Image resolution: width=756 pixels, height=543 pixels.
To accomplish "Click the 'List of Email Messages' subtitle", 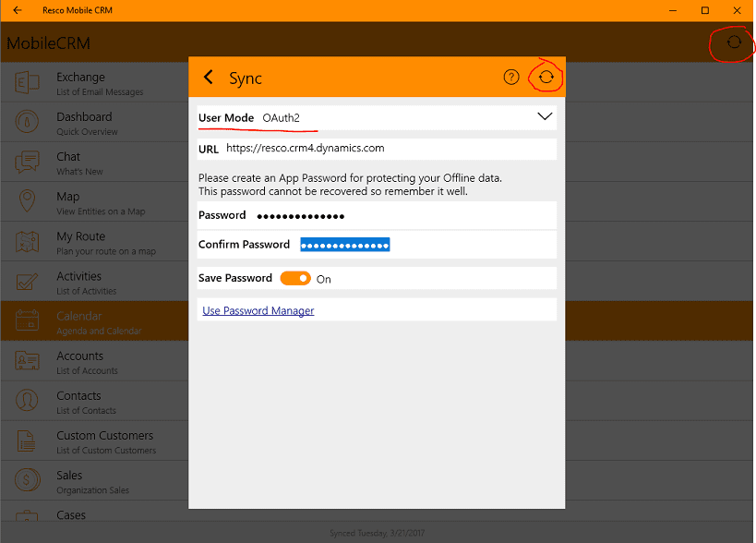I will click(100, 91).
